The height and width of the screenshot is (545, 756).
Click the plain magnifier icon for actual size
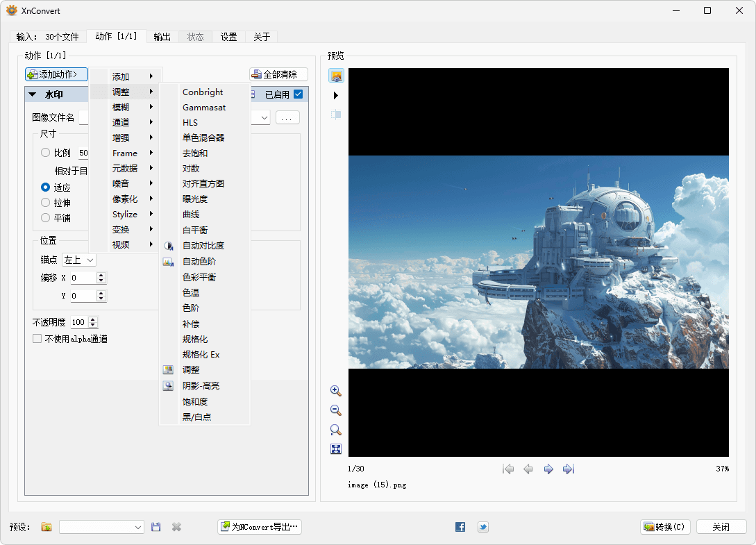[x=336, y=430]
